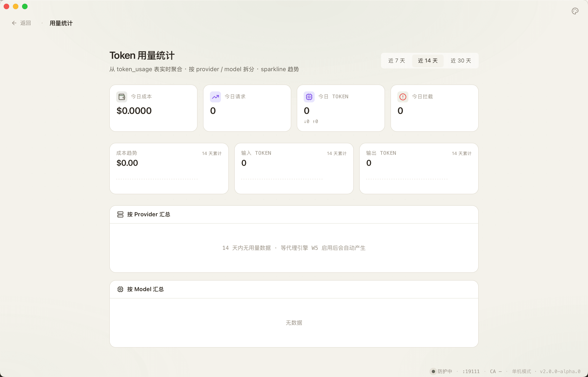Click the 防护中 status indicator dot
The height and width of the screenshot is (377, 588).
click(x=433, y=371)
